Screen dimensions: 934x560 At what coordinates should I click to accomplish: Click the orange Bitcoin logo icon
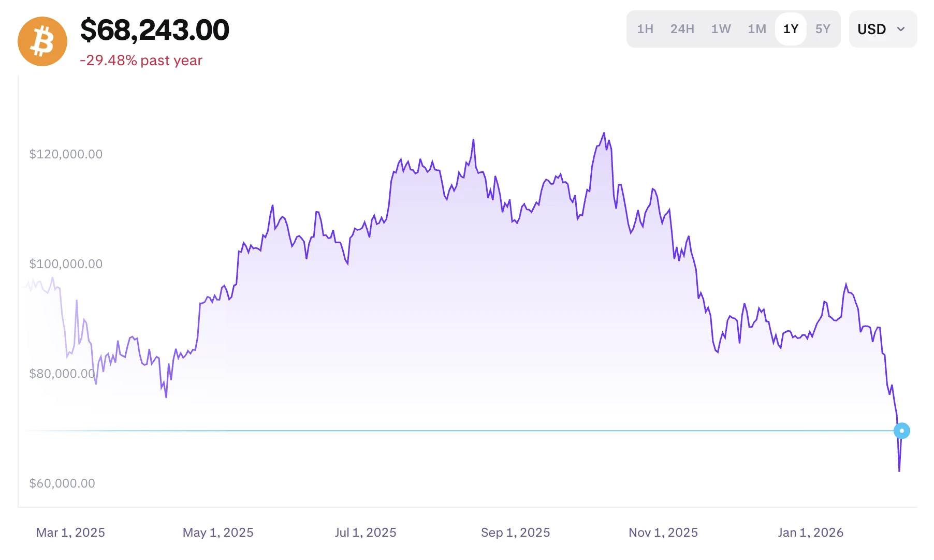tap(42, 41)
